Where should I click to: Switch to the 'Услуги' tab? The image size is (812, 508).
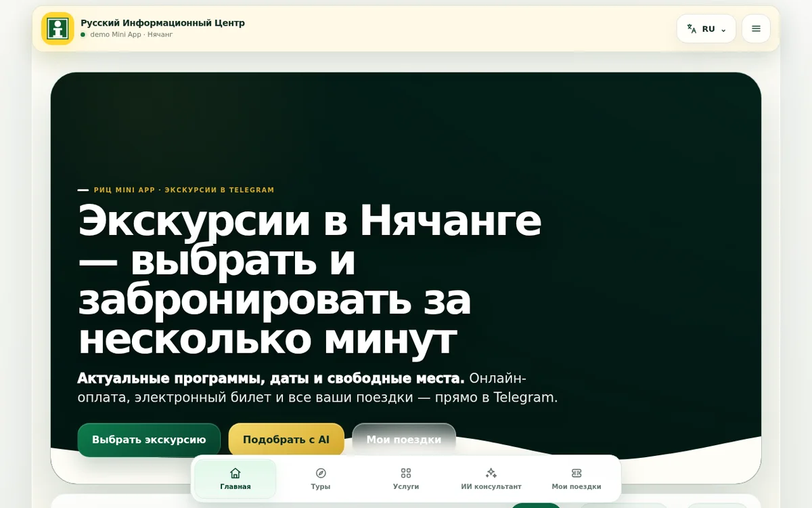tap(406, 479)
